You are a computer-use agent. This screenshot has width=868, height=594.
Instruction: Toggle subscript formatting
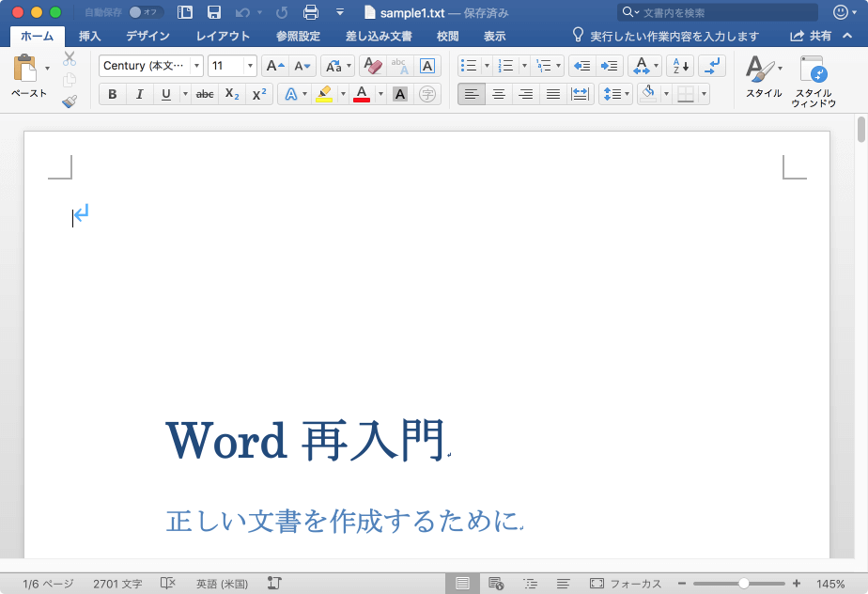(232, 94)
